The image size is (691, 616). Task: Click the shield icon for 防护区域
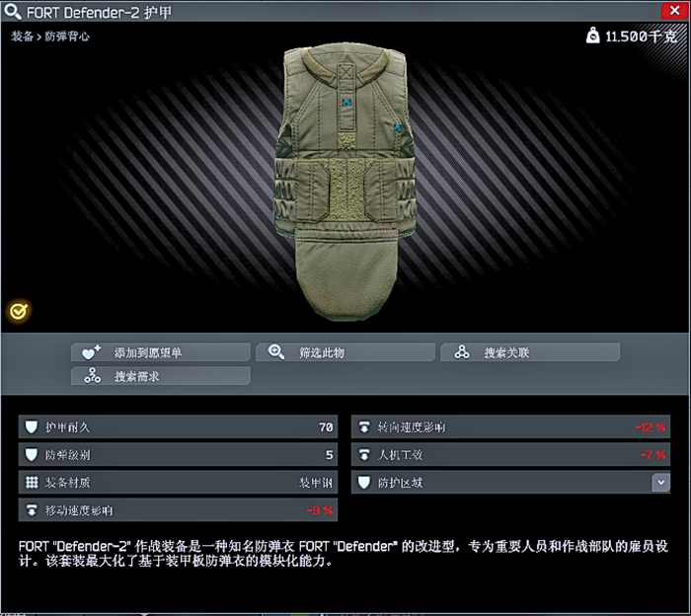pos(364,483)
